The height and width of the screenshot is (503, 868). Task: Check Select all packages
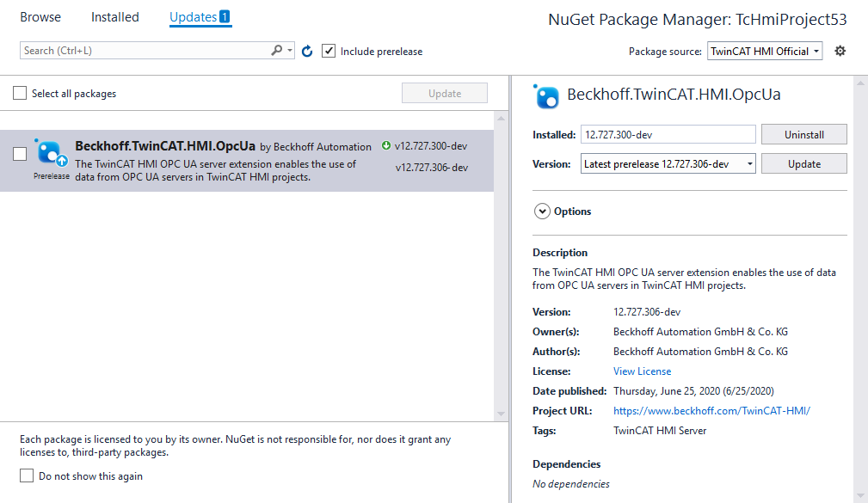point(20,93)
